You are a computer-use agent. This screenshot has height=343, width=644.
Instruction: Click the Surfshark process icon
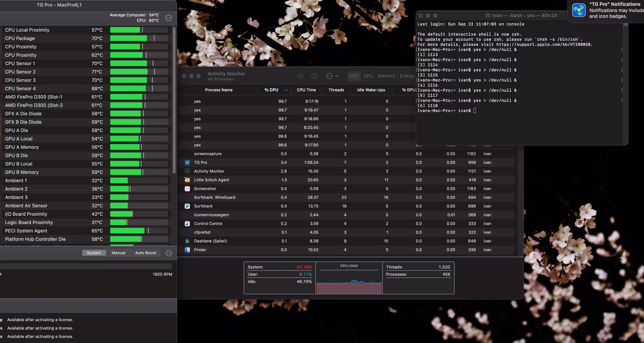coord(187,206)
